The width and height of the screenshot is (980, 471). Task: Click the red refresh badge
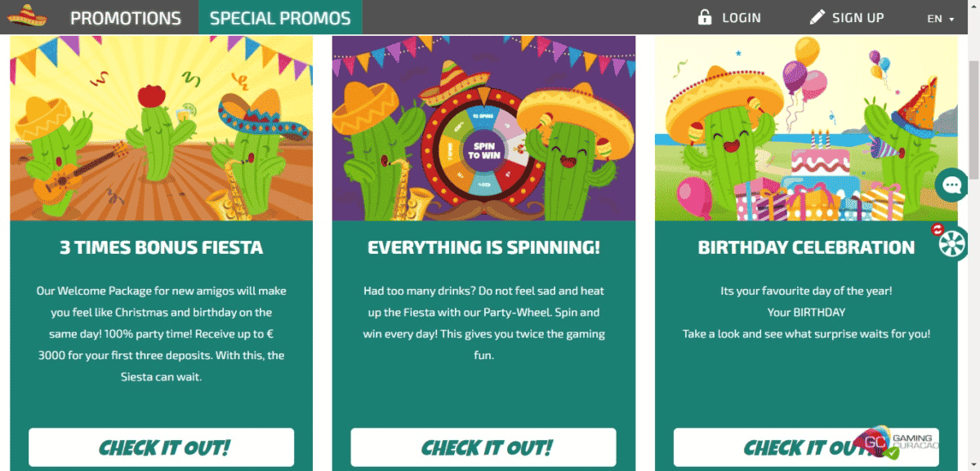(938, 229)
